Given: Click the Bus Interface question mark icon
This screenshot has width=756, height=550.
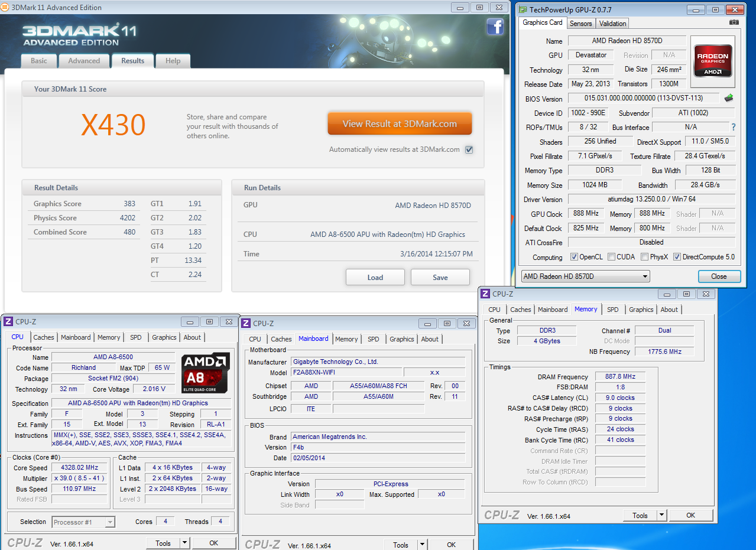Looking at the screenshot, I should point(734,127).
